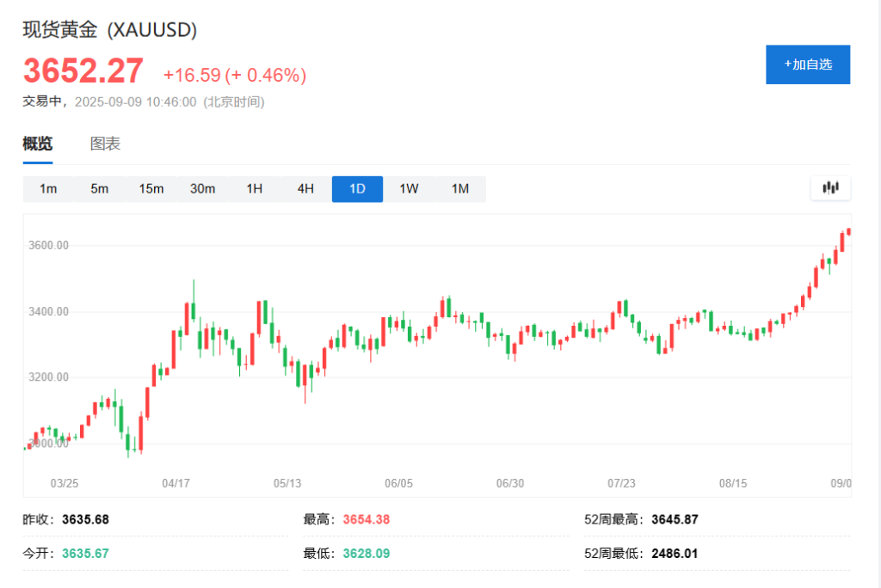Click the 52周最低 value 2486.01
The height and width of the screenshot is (588, 881).
673,554
